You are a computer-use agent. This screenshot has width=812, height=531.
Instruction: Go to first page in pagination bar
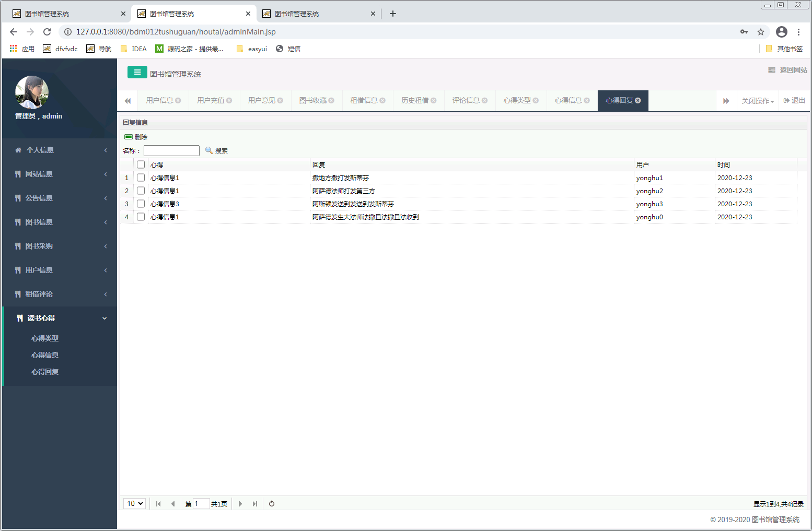[x=158, y=504]
